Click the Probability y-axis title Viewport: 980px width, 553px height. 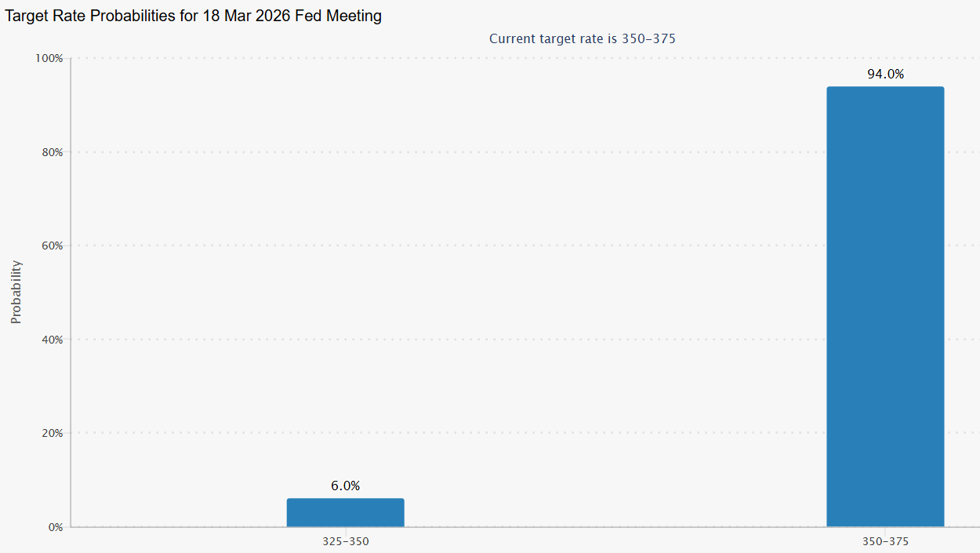(16, 292)
